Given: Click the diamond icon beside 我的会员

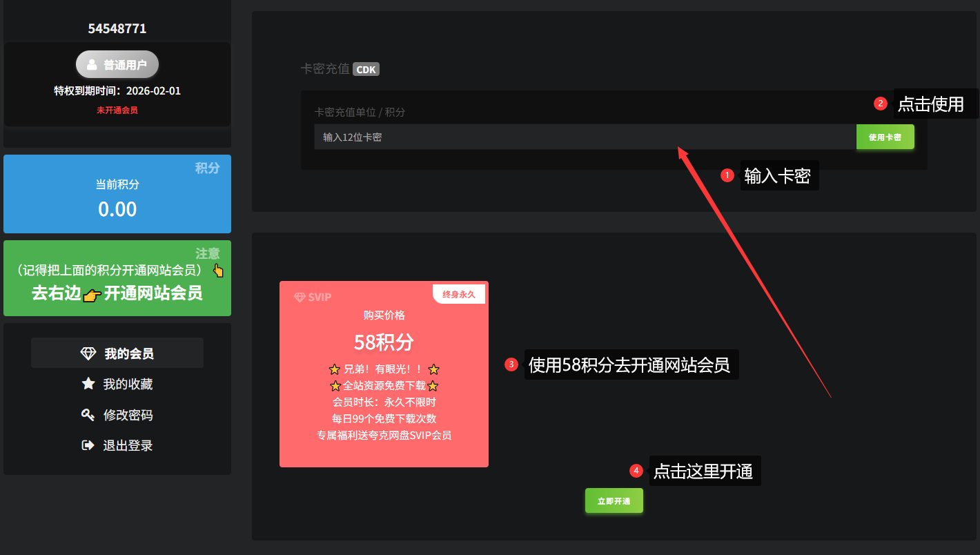Looking at the screenshot, I should (88, 353).
